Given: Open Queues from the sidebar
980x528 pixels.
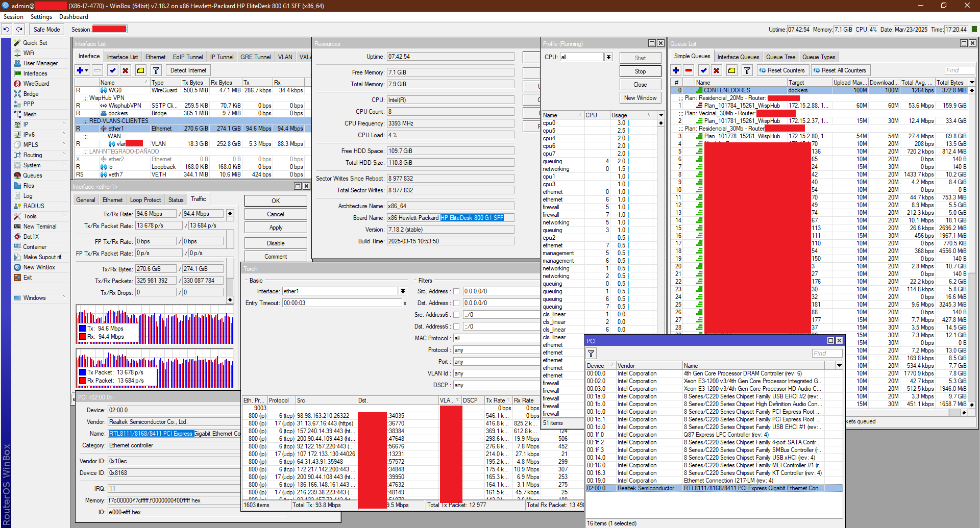Looking at the screenshot, I should [33, 175].
